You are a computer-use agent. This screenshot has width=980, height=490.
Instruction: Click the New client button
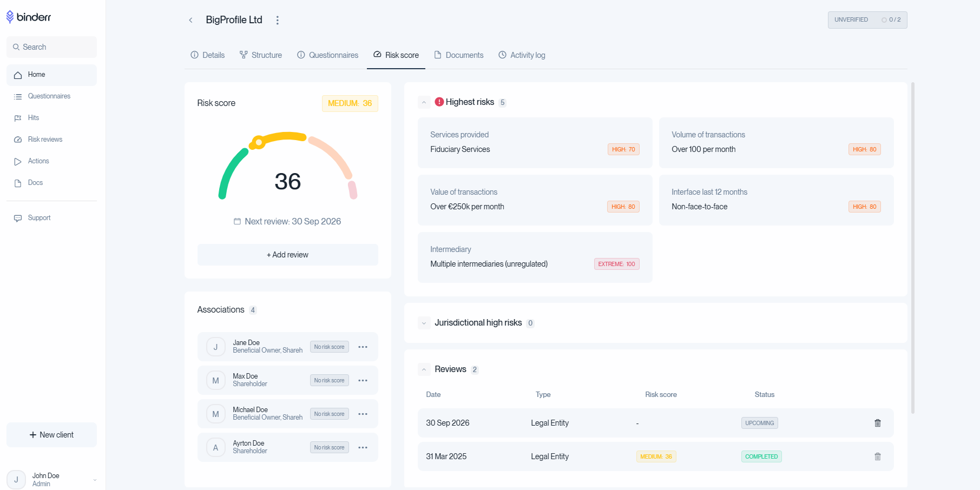click(x=51, y=434)
